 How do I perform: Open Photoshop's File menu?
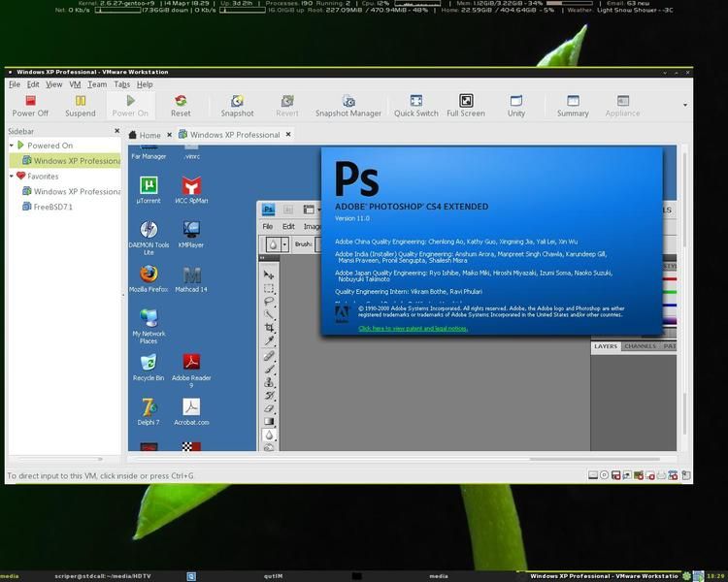pyautogui.click(x=268, y=226)
